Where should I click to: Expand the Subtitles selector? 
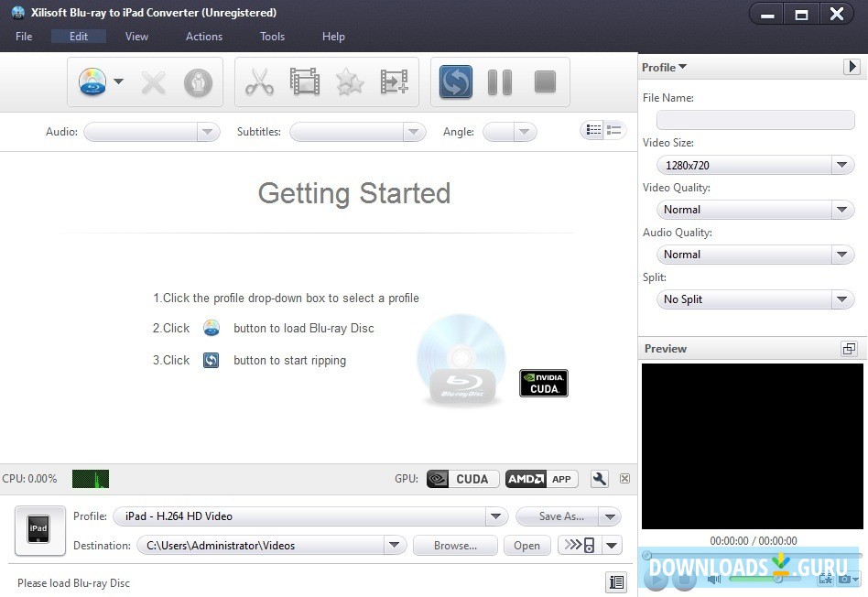pyautogui.click(x=412, y=132)
